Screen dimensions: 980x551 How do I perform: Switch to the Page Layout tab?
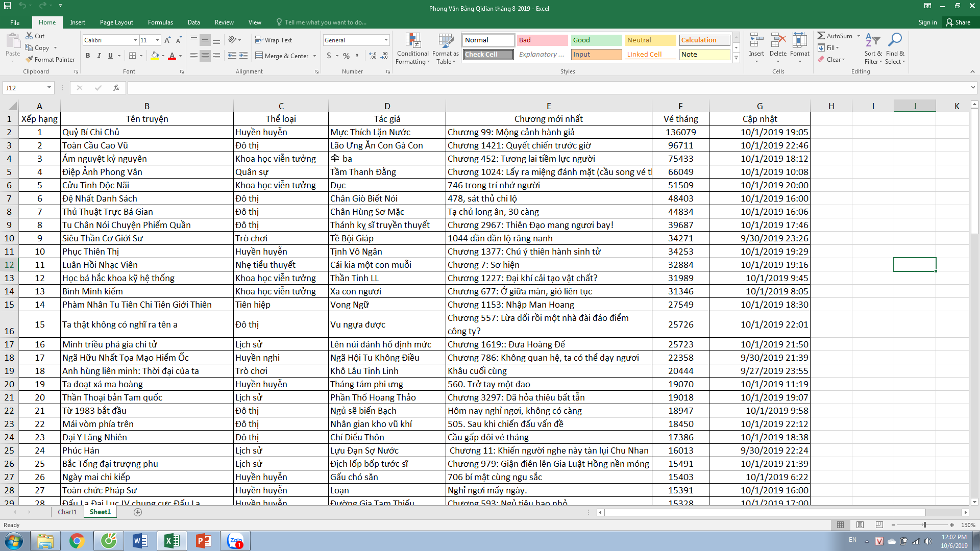coord(116,22)
